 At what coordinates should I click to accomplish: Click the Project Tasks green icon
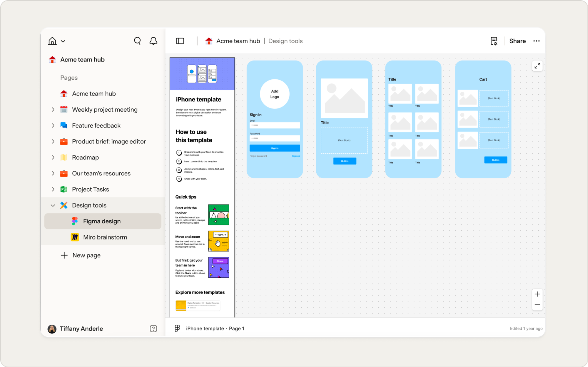click(64, 189)
